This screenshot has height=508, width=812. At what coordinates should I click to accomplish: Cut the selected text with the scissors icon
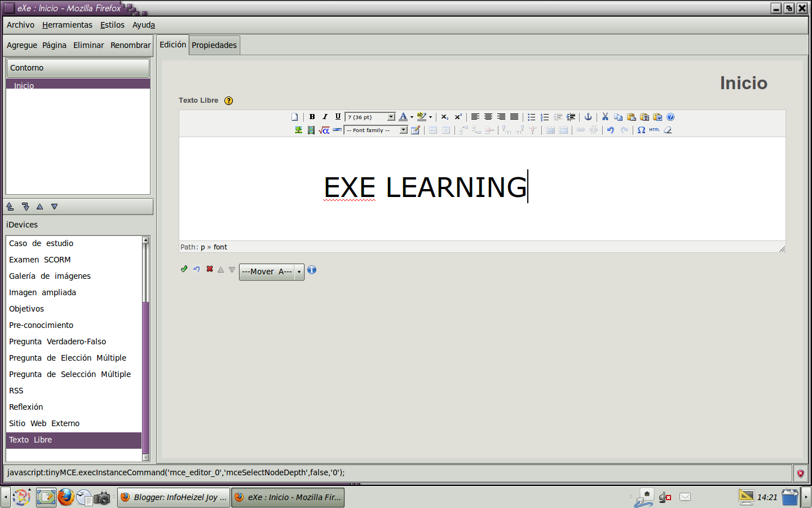(605, 117)
